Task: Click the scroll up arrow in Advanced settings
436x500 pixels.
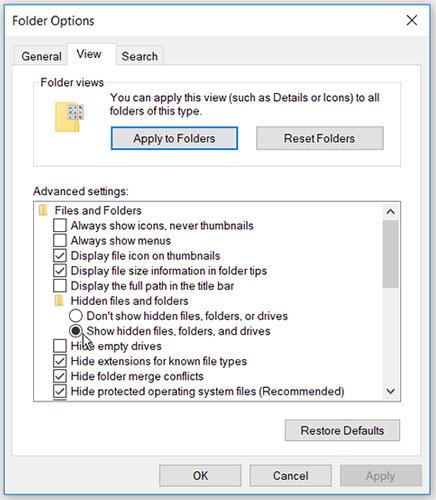Action: (x=391, y=212)
